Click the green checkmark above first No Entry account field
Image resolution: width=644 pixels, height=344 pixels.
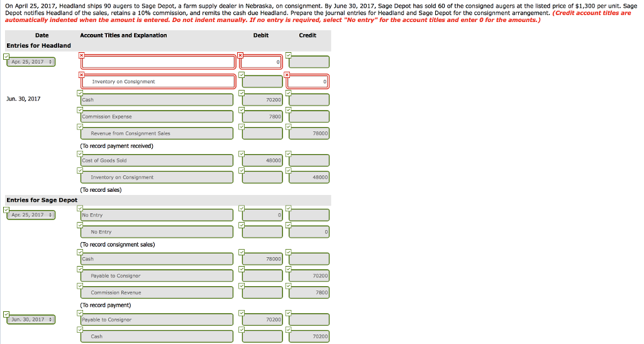[80, 209]
